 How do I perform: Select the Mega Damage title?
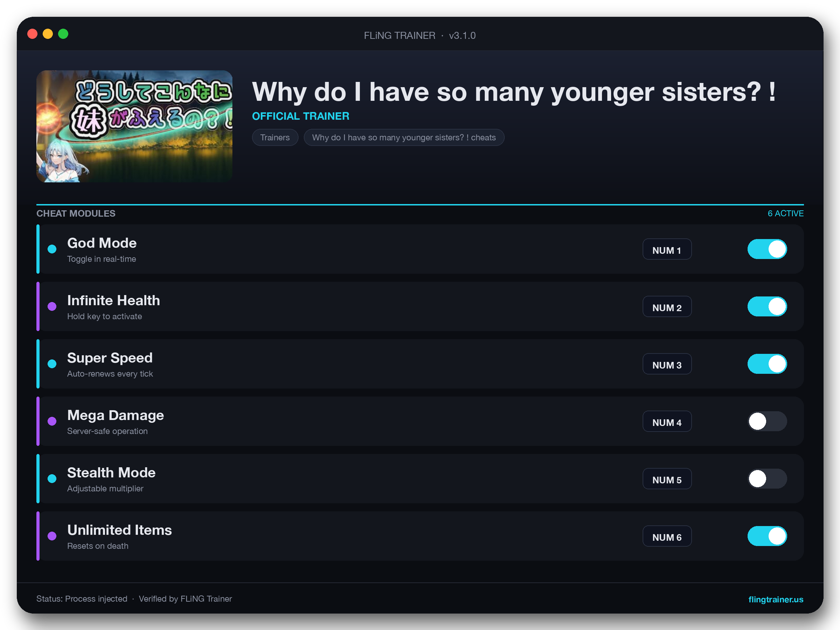pyautogui.click(x=115, y=415)
